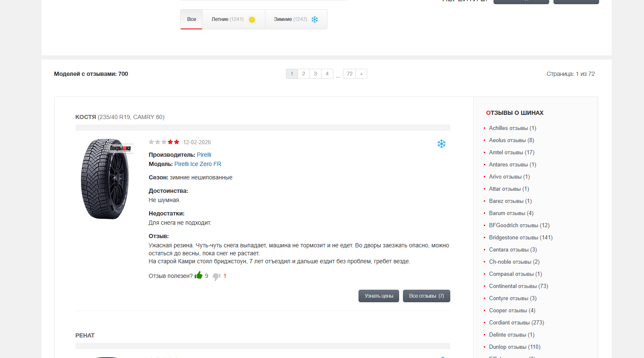Open Contyre отзывы (3) link
This screenshot has width=644, height=358.
513,298
